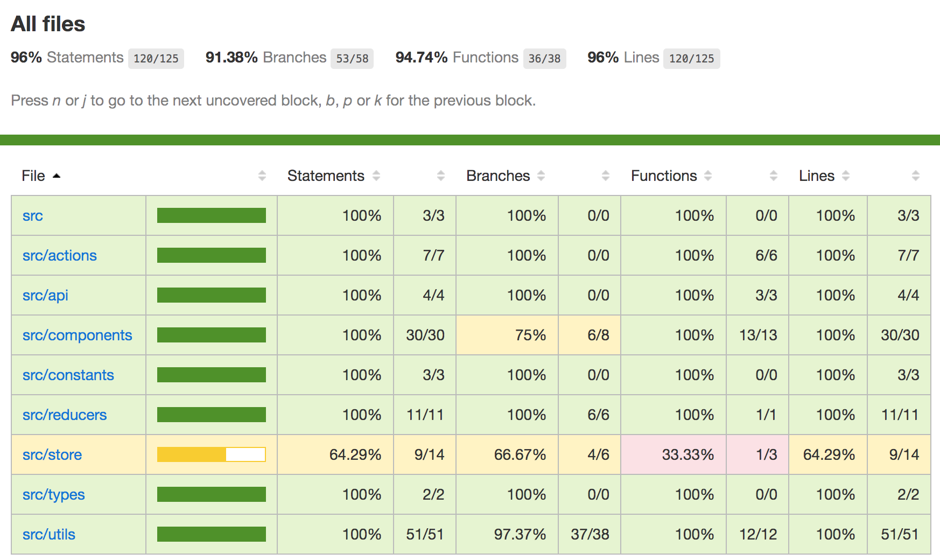This screenshot has width=940, height=560.
Task: Click sort icon next to Branches header
Action: [541, 176]
